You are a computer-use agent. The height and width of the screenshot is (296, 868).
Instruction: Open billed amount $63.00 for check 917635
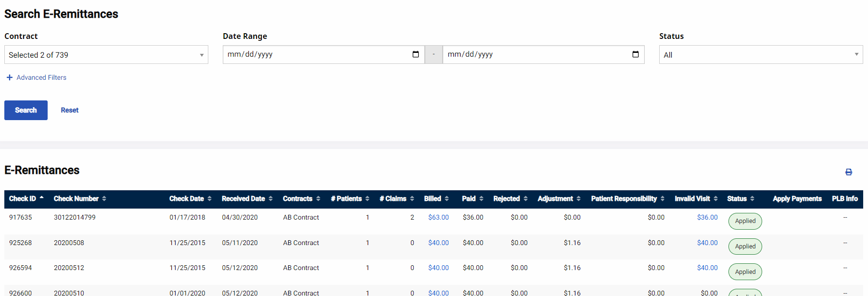click(x=438, y=217)
